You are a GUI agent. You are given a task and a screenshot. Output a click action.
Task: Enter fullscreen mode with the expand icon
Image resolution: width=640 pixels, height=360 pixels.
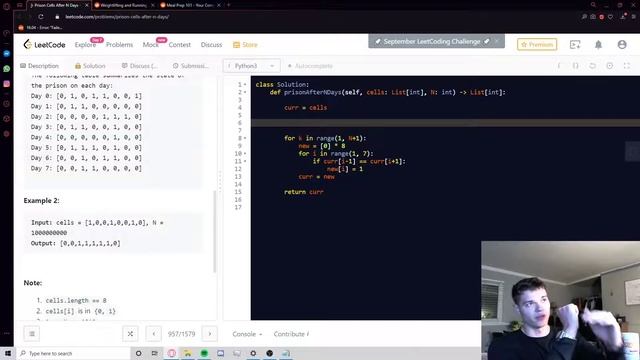point(627,66)
